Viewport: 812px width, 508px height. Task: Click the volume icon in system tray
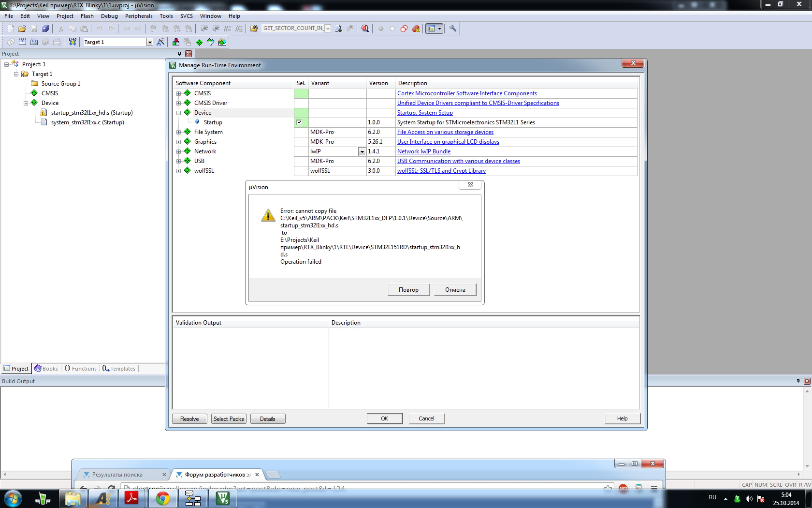[x=749, y=498]
